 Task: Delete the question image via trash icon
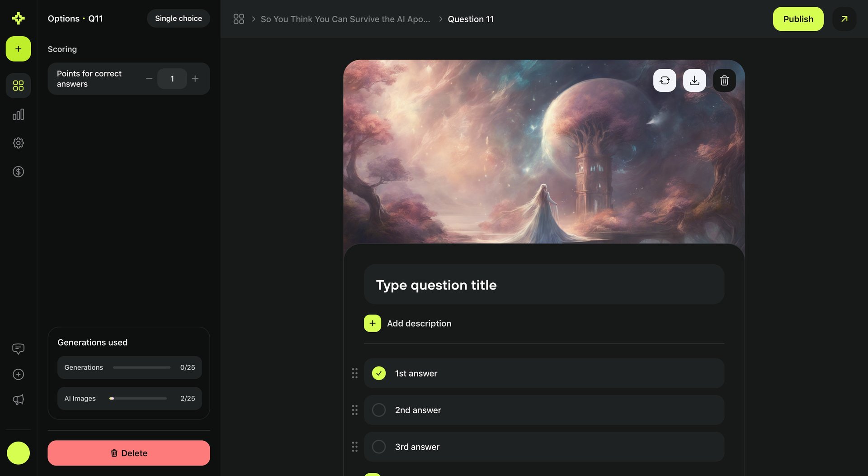click(724, 80)
